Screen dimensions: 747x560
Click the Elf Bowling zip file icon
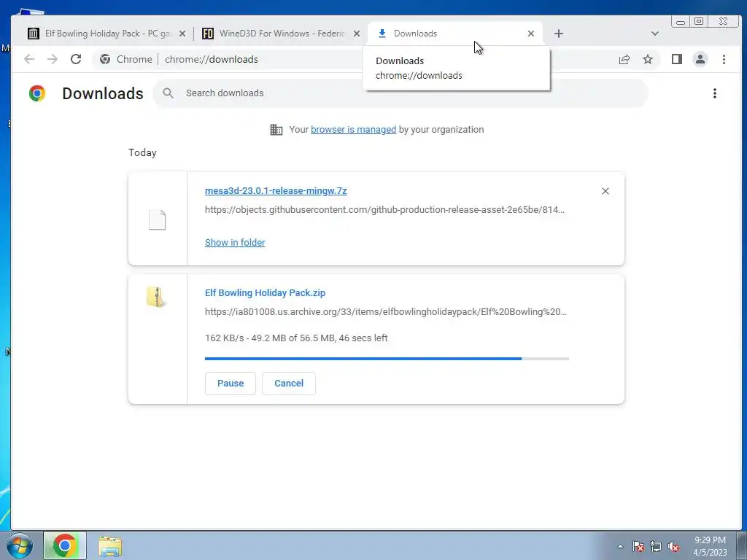[x=156, y=297]
